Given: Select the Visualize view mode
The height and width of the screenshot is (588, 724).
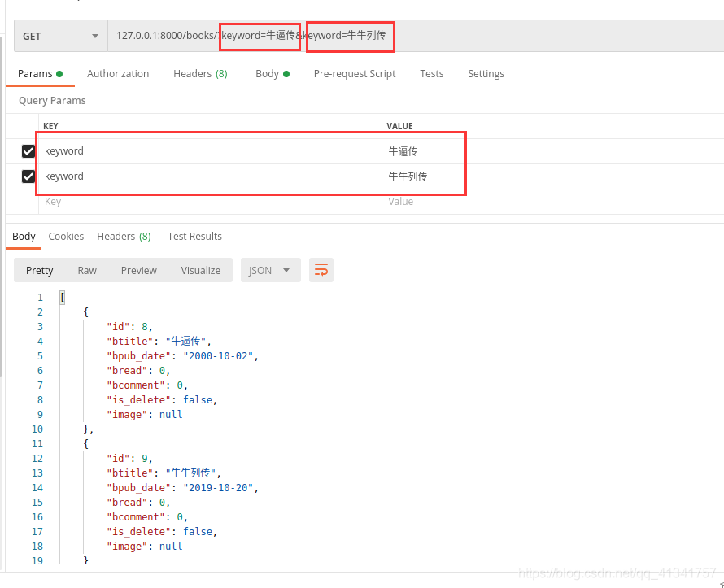Looking at the screenshot, I should [200, 271].
